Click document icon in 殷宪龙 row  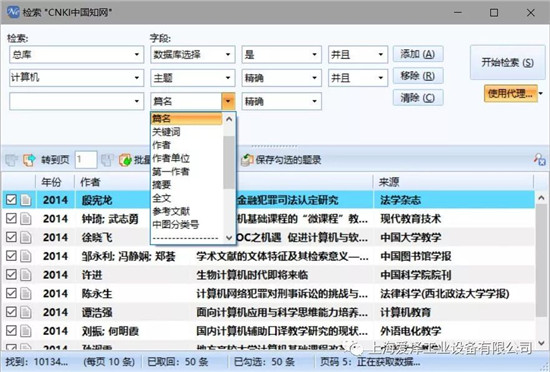26,200
